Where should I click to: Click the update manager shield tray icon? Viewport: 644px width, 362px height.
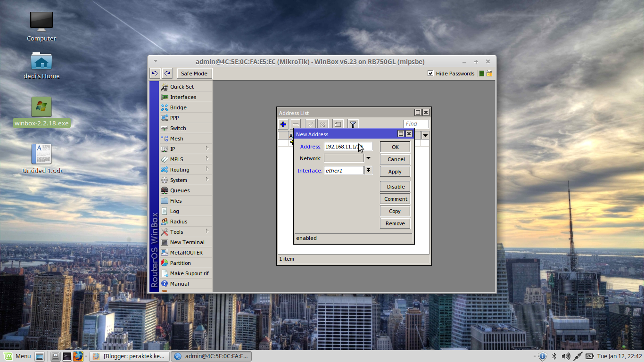[542, 356]
